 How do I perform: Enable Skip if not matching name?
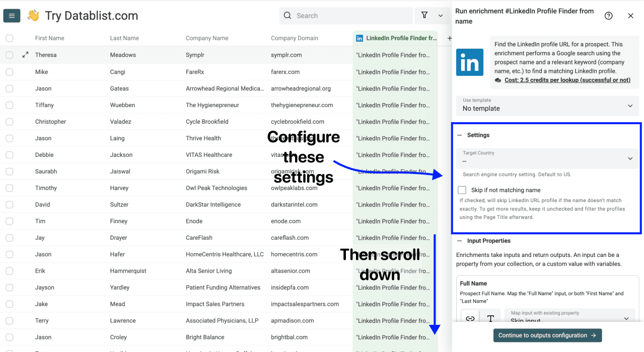[462, 190]
